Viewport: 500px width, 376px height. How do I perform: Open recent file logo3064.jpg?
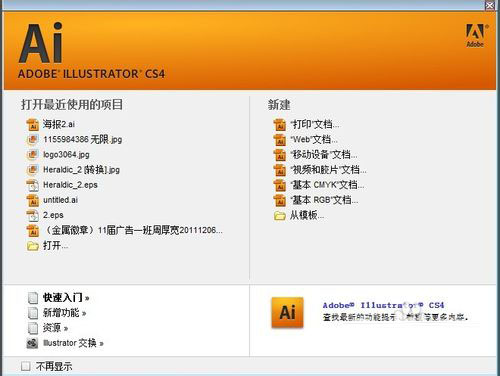tap(66, 155)
